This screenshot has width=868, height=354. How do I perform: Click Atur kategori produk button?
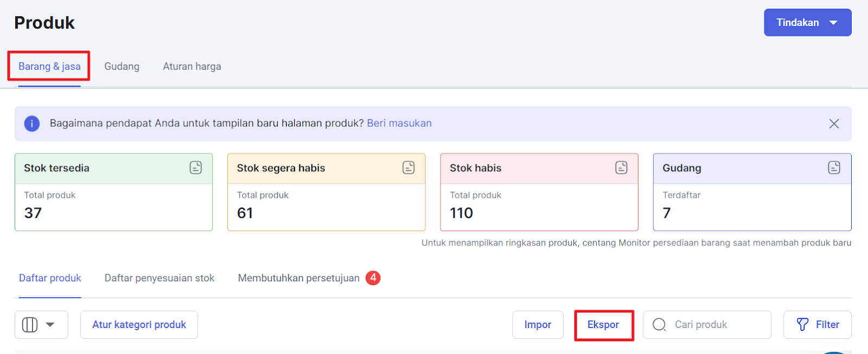click(x=139, y=325)
